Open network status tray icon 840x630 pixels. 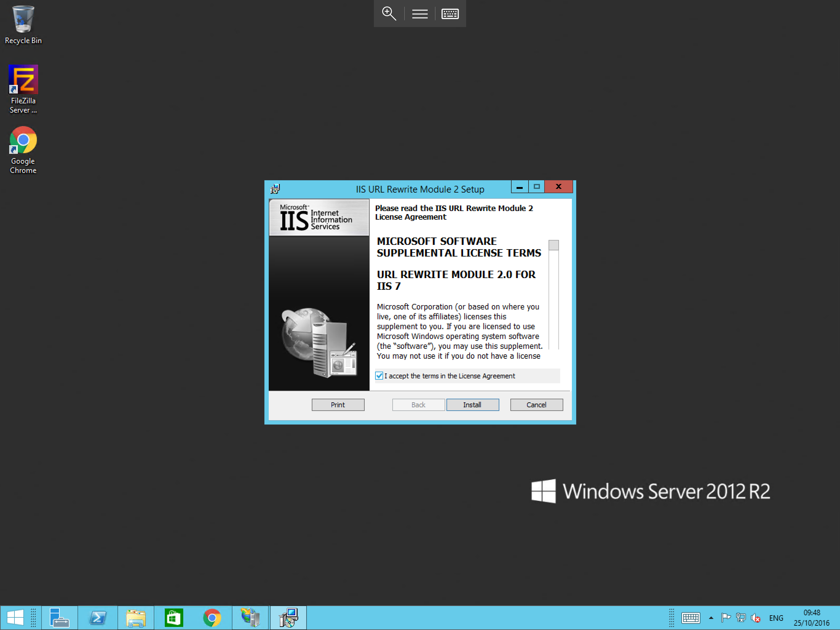(x=740, y=618)
